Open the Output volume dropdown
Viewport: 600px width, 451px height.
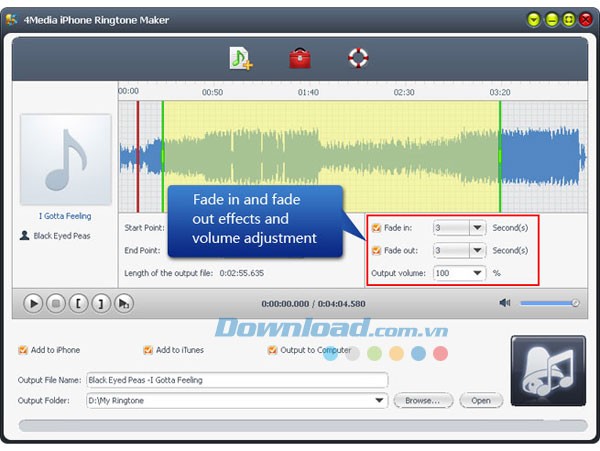pyautogui.click(x=477, y=273)
